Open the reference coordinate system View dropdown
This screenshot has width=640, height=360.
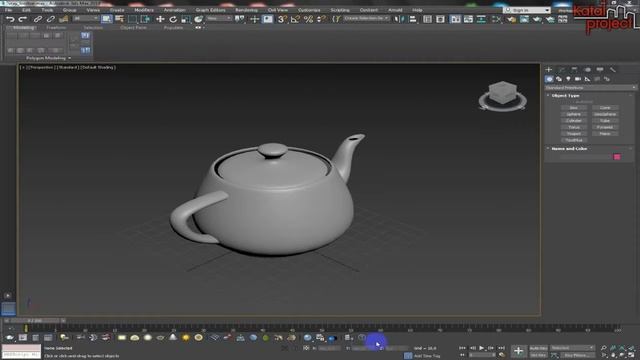218,19
